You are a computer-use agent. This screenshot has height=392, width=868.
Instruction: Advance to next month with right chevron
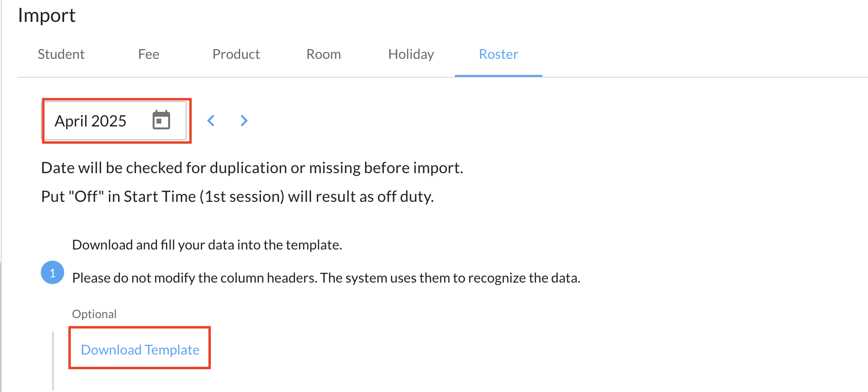tap(244, 121)
